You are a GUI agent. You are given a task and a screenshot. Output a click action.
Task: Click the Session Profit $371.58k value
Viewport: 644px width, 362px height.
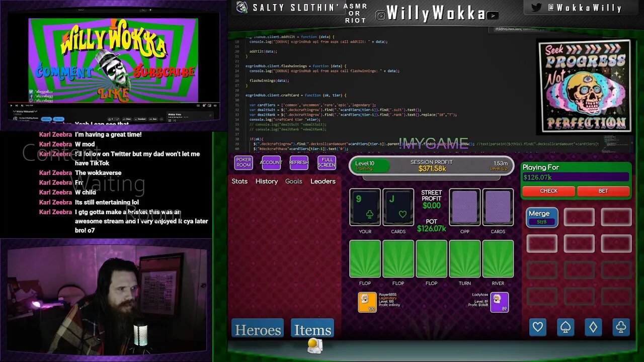tap(432, 169)
